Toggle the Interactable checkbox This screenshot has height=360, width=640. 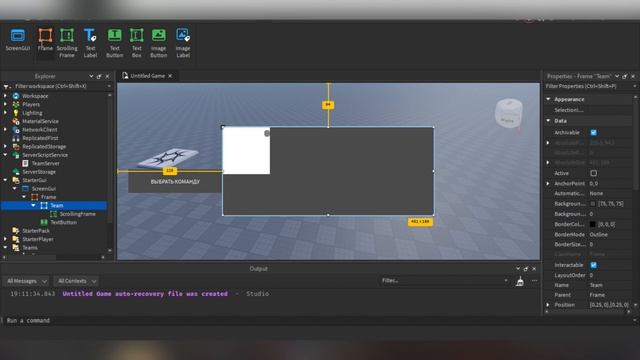click(x=593, y=265)
